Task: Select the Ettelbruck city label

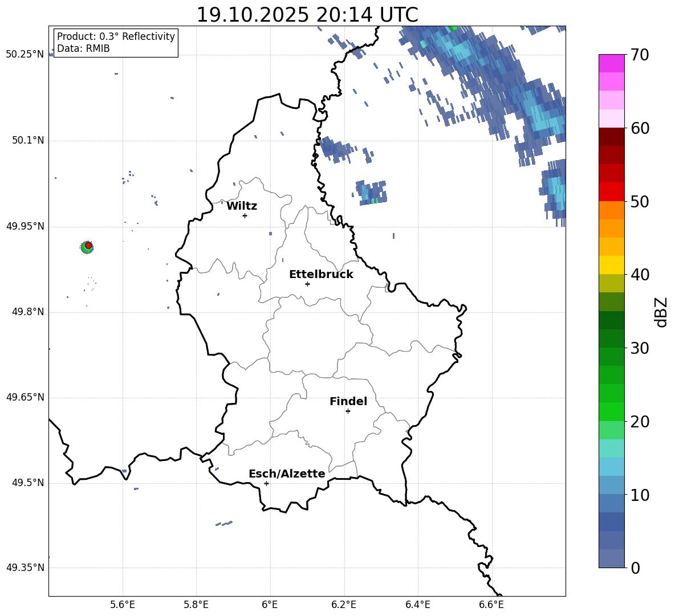Action: (321, 275)
